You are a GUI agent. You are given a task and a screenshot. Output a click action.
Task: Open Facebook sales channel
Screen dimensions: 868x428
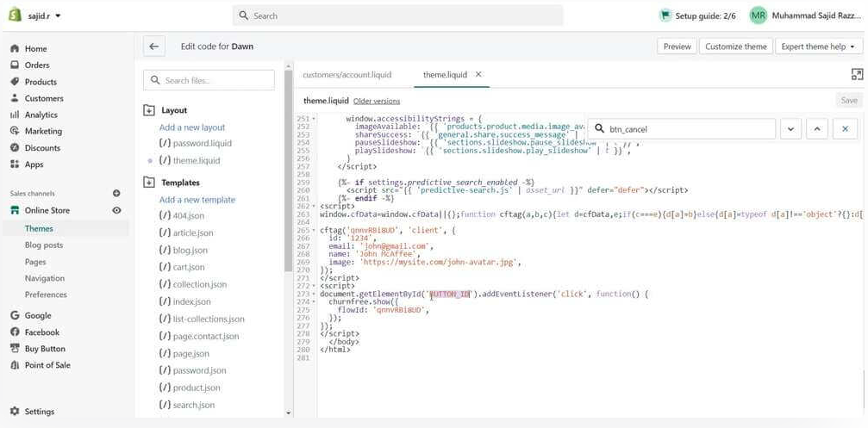click(41, 332)
